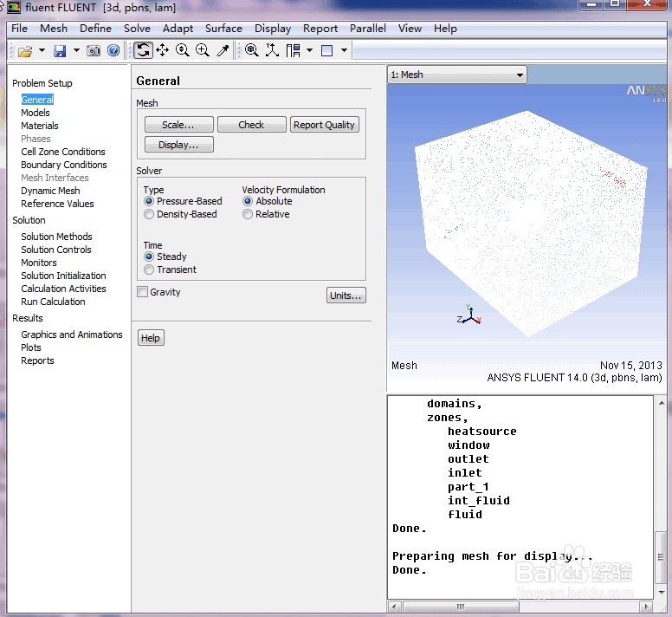Open Graphics and Animations
The height and width of the screenshot is (617, 672).
(72, 334)
